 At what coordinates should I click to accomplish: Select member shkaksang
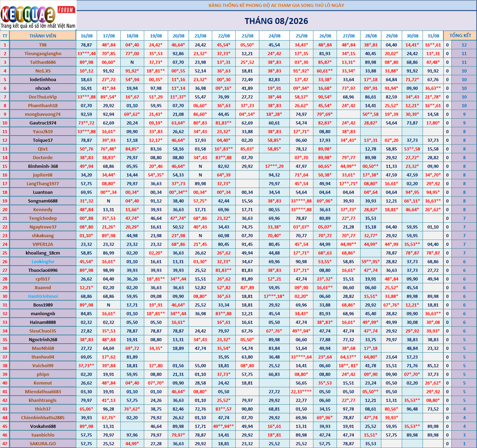coord(43,235)
